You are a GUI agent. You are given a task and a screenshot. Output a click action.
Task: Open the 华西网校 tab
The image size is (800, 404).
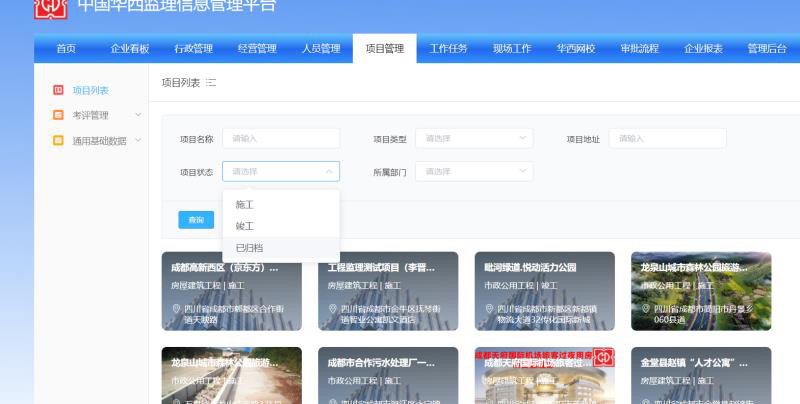point(576,48)
